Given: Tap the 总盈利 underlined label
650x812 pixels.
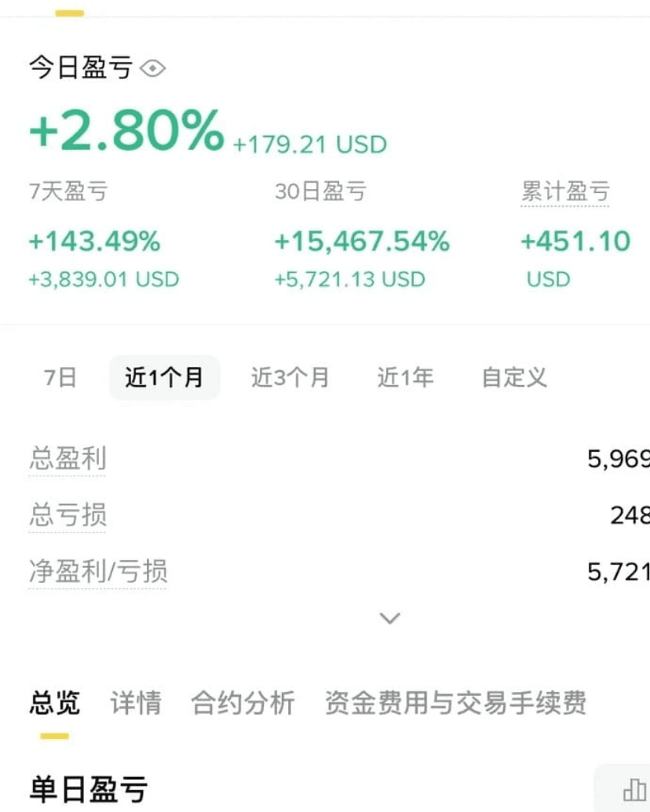Looking at the screenshot, I should (68, 458).
